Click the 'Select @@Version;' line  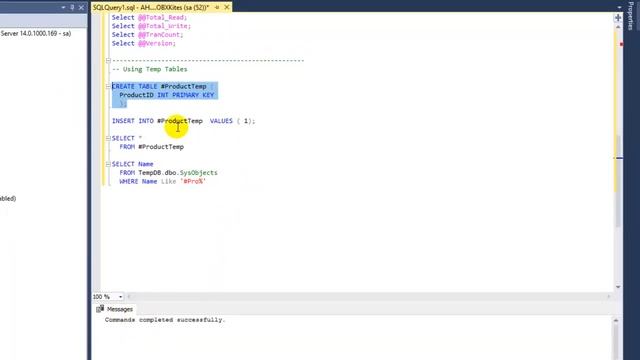(x=144, y=43)
